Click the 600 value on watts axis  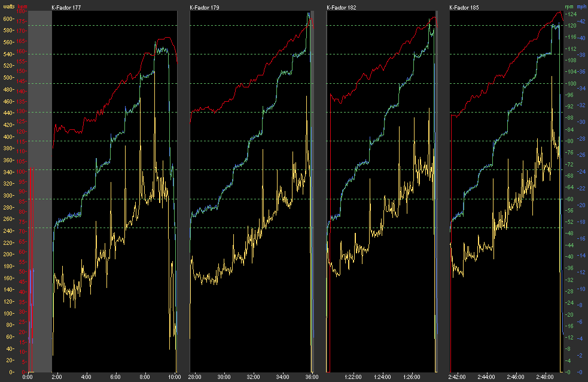pos(8,19)
